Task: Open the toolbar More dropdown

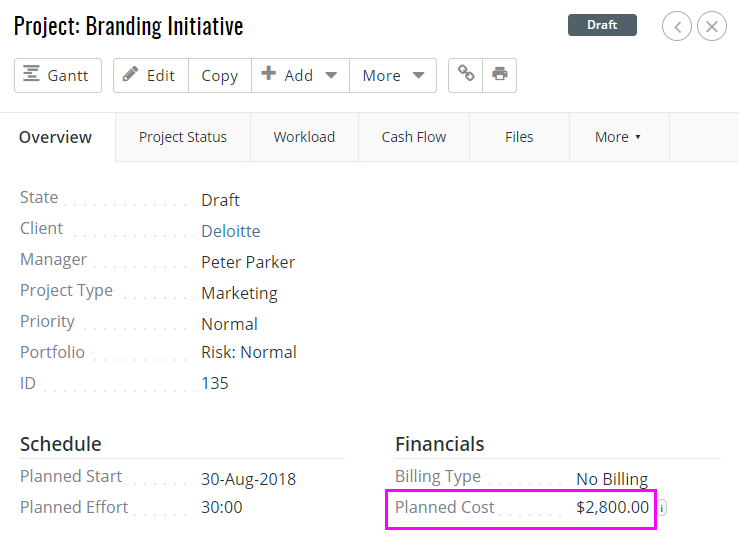Action: coord(393,76)
